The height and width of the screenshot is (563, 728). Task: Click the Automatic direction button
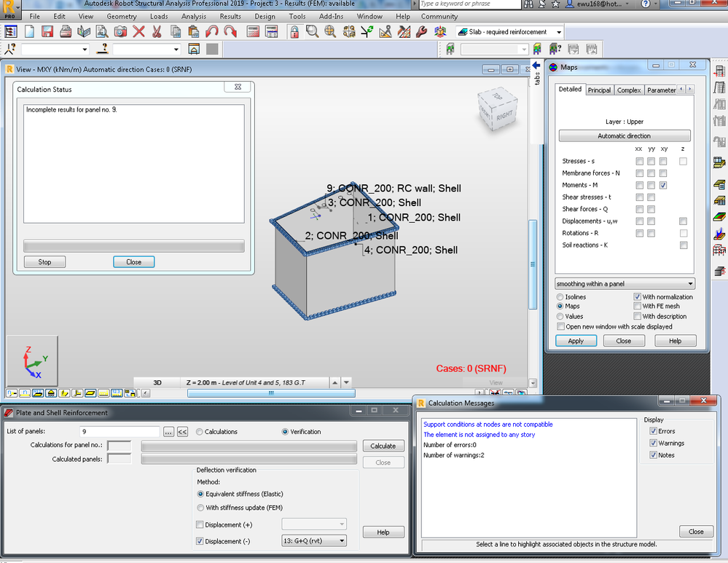[624, 136]
